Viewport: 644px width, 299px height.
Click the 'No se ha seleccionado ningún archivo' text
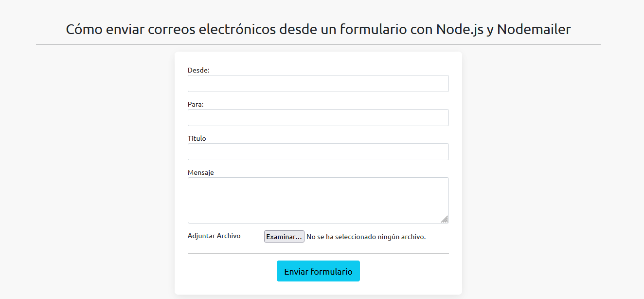366,237
